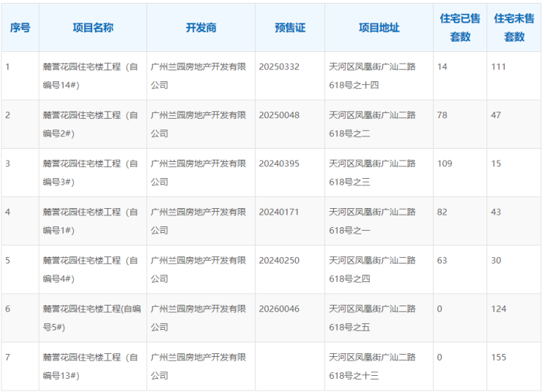Select address 广汕二路618号之三
This screenshot has height=392, width=542.
pyautogui.click(x=372, y=172)
